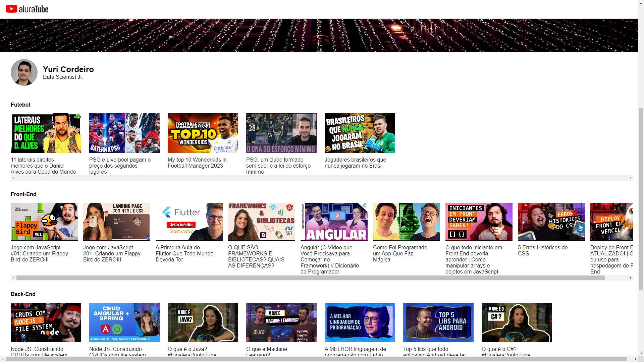This screenshot has height=362, width=644.
Task: Click Front-End row left scroll arrow
Action: 13,278
